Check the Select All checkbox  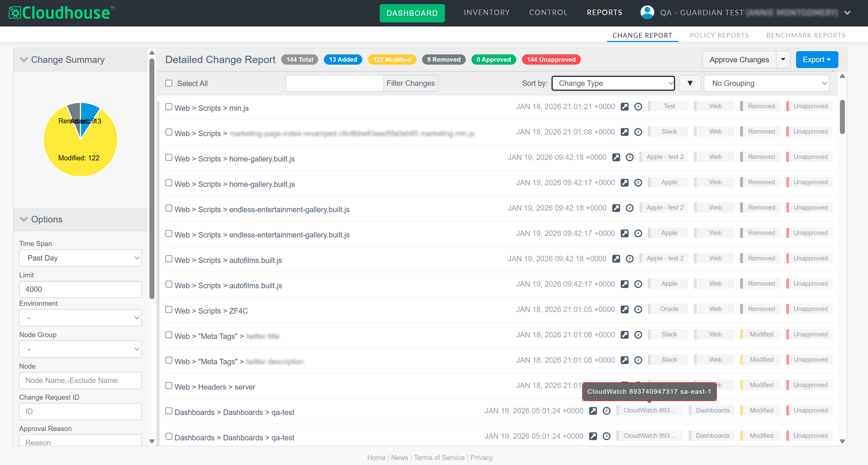pos(169,83)
